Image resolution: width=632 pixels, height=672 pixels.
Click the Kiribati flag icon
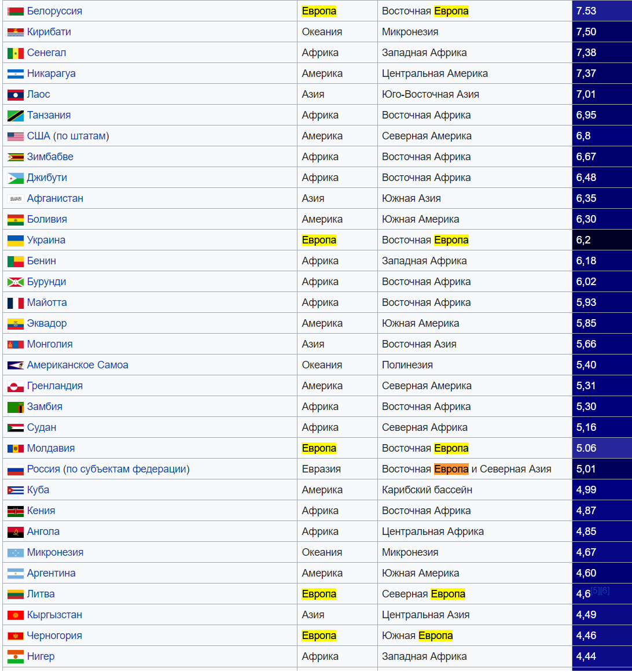16,32
